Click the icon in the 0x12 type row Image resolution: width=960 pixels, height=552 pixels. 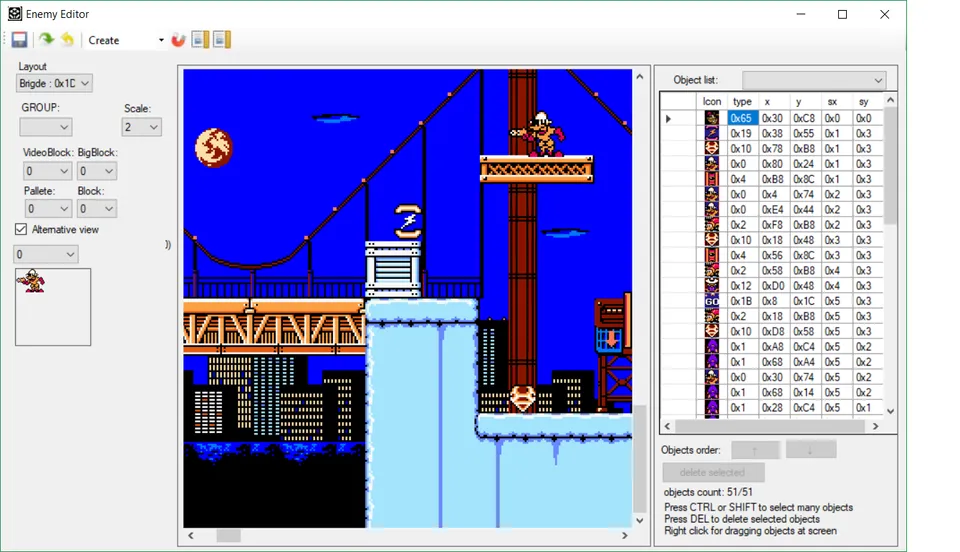click(x=711, y=286)
